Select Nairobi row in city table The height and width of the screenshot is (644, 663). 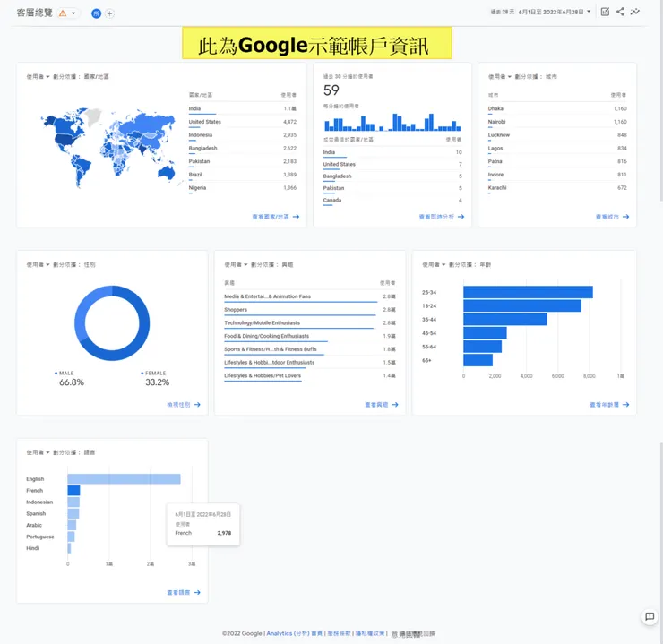click(x=557, y=122)
